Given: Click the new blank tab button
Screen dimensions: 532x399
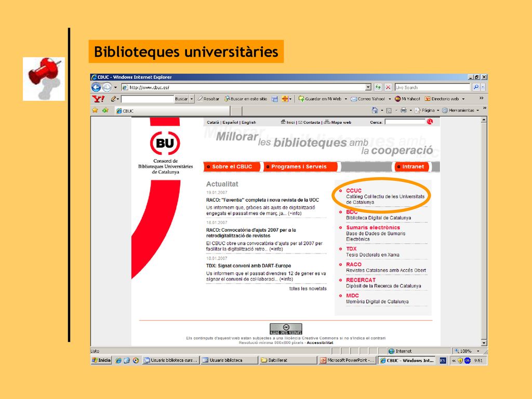Looking at the screenshot, I should (x=236, y=111).
